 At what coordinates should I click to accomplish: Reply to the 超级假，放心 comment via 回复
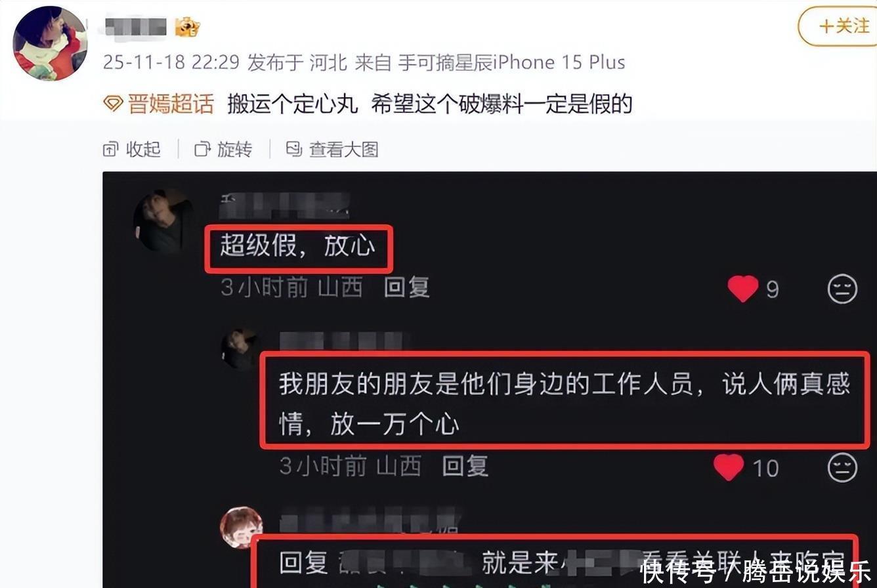coord(407,287)
